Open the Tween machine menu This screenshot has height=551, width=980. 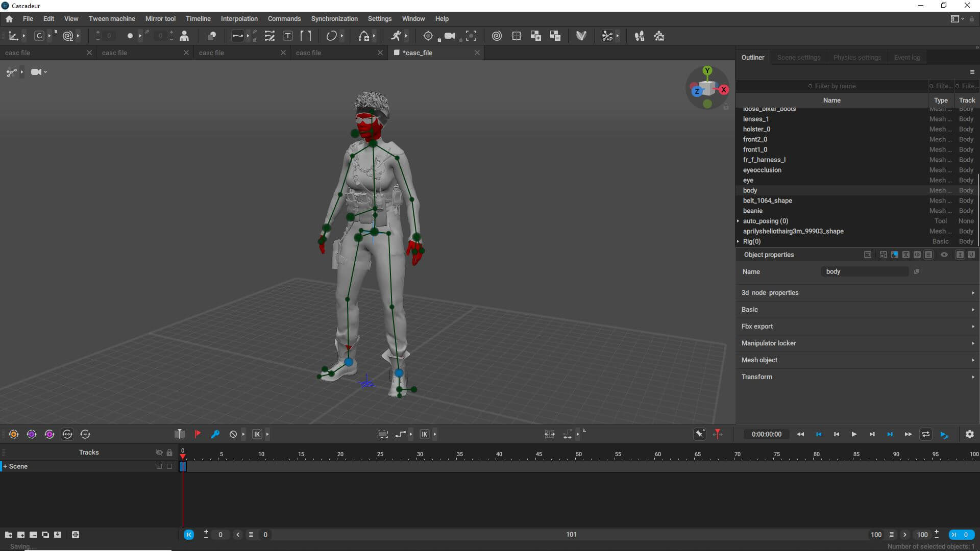pyautogui.click(x=112, y=18)
